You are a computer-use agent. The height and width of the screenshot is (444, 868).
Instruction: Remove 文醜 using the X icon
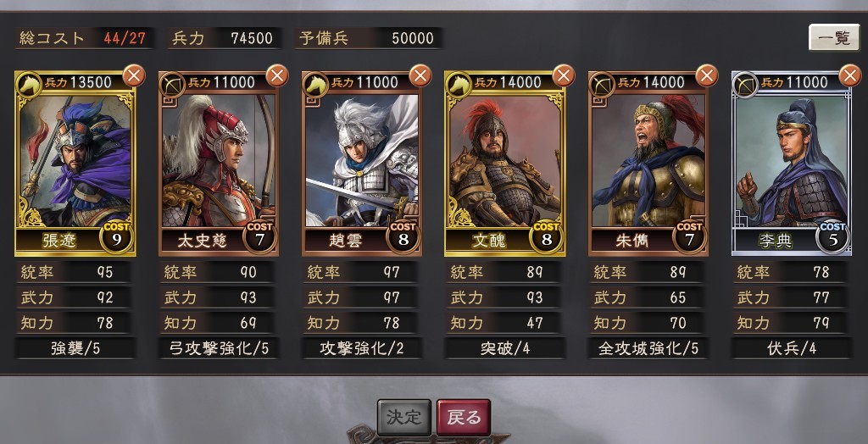click(x=564, y=75)
